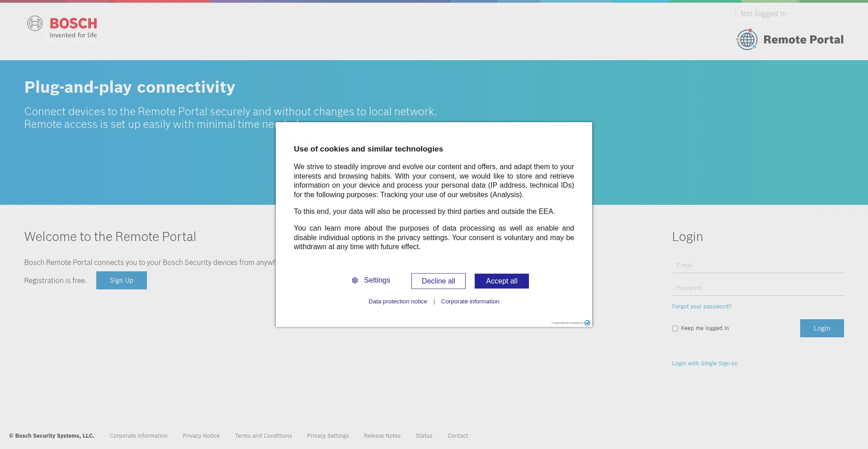868x449 pixels.
Task: Click the Remote Portal title text
Action: click(x=803, y=40)
